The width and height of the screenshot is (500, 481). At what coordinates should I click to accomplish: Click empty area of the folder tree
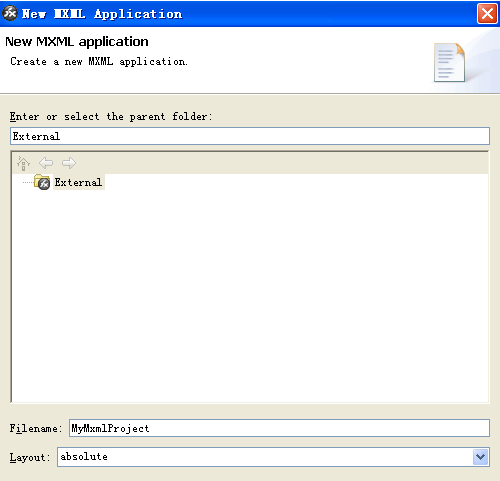(250, 293)
